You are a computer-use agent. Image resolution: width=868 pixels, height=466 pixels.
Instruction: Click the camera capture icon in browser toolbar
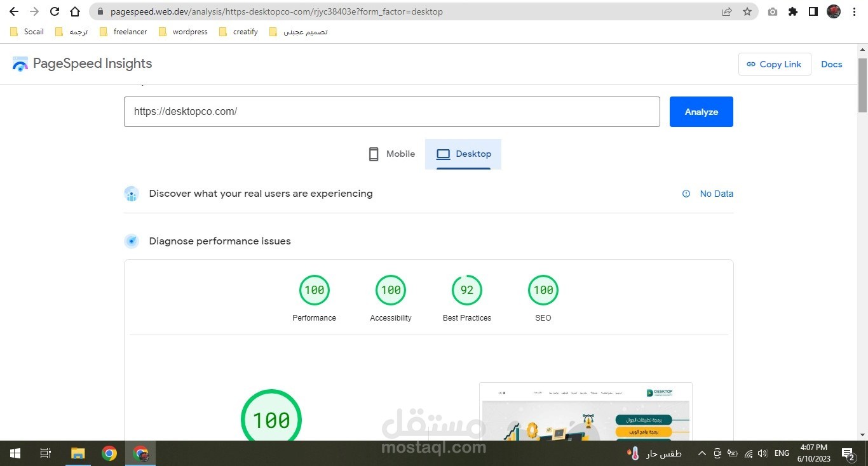[773, 11]
